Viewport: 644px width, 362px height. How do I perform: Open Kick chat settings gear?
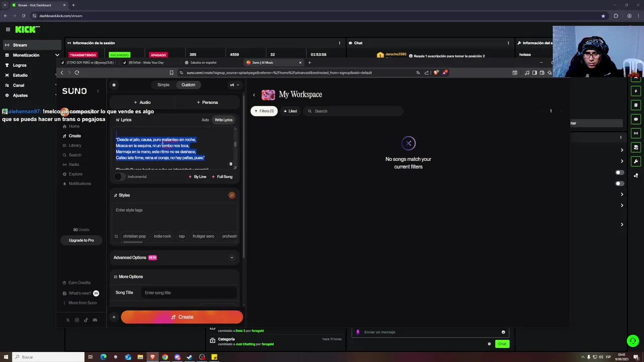click(489, 344)
